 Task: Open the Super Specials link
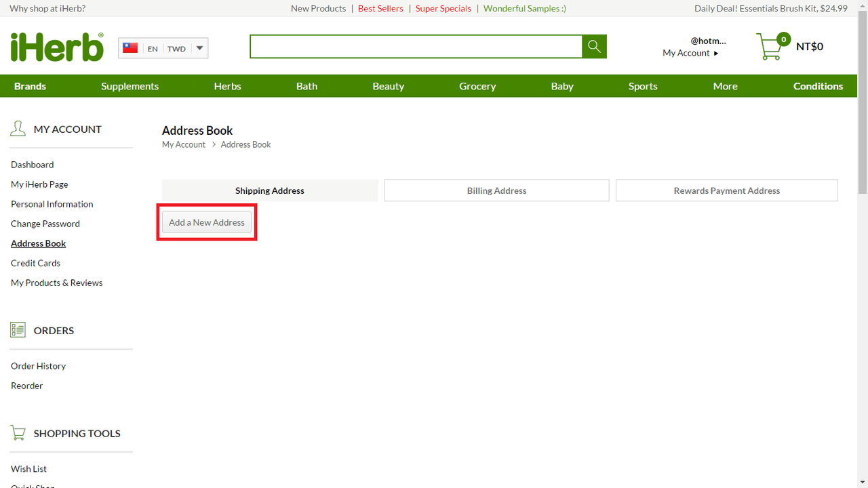click(443, 9)
